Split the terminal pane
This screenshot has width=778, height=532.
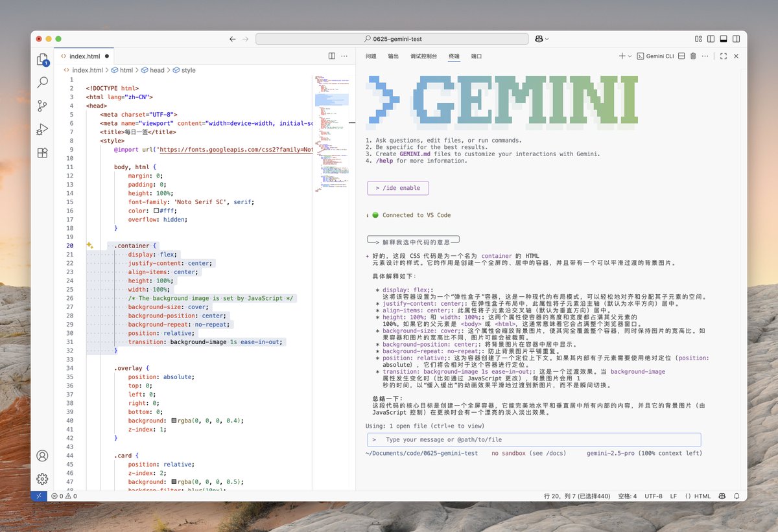coord(681,56)
